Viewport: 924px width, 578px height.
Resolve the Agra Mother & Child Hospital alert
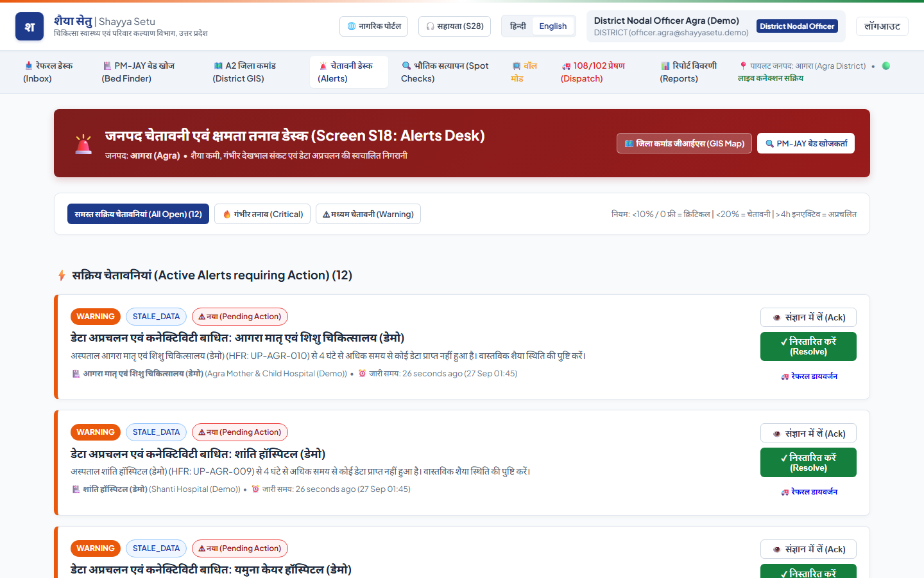tap(809, 346)
